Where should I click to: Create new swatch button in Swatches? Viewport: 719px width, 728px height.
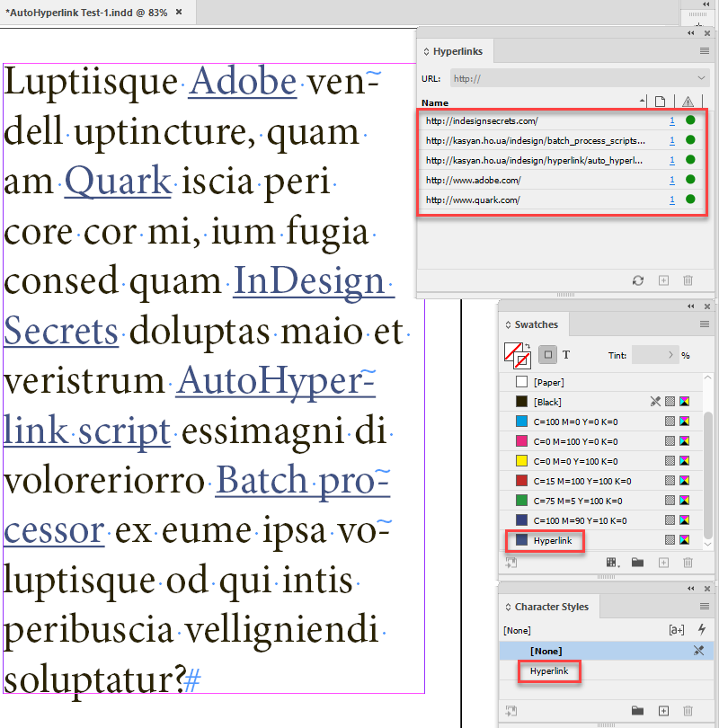click(664, 563)
